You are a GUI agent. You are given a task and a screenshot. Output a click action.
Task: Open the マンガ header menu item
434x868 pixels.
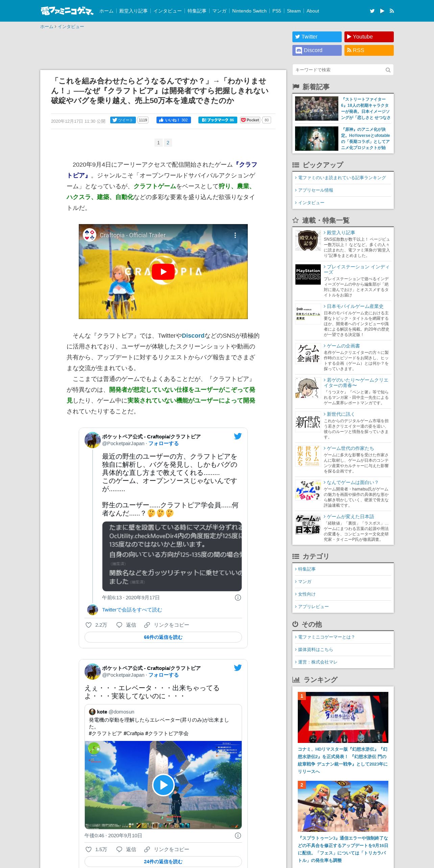219,11
